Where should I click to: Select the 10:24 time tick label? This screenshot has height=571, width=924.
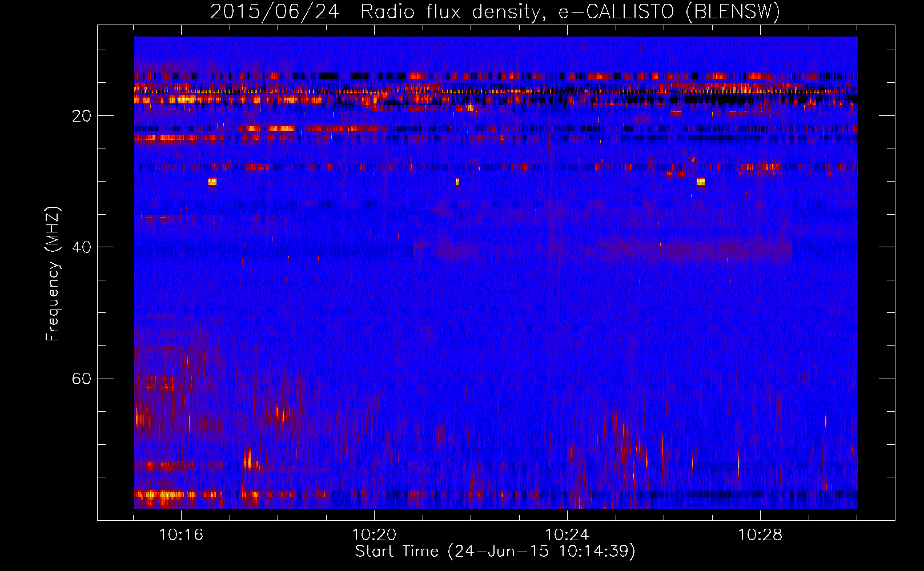pos(567,535)
